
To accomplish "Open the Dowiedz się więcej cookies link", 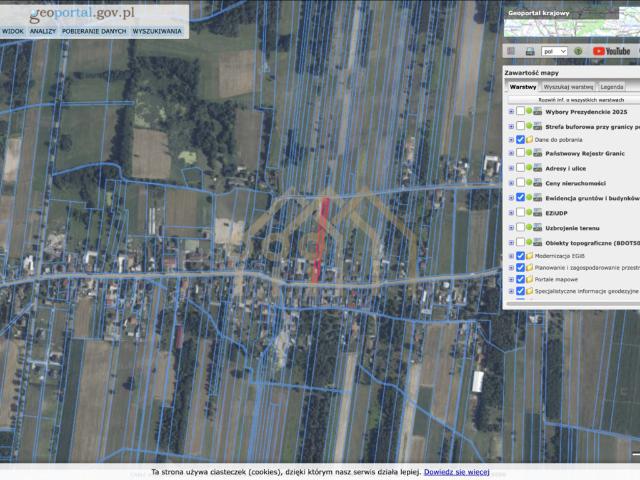I will coord(456,471).
